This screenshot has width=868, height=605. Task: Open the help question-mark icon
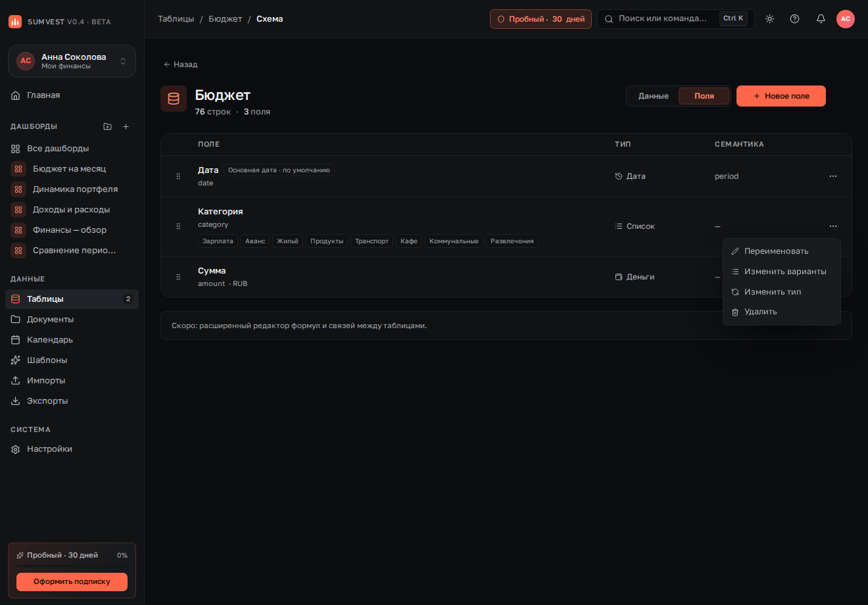(794, 19)
